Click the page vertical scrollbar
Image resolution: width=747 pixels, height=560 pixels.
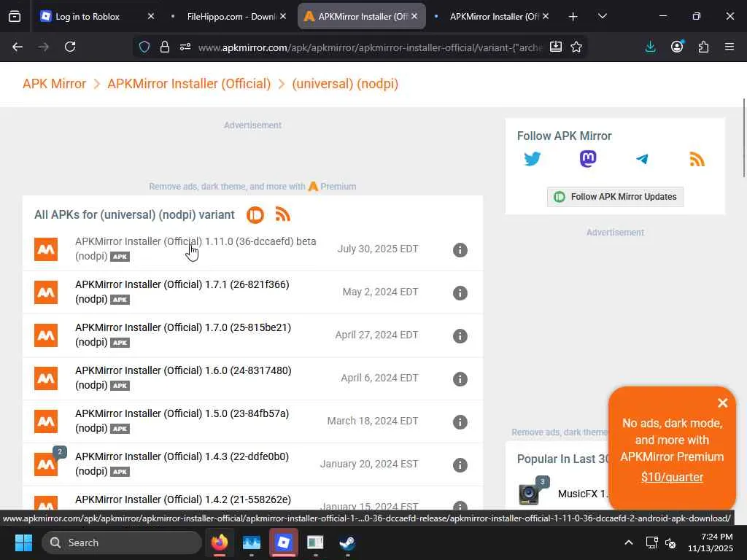pyautogui.click(x=743, y=138)
